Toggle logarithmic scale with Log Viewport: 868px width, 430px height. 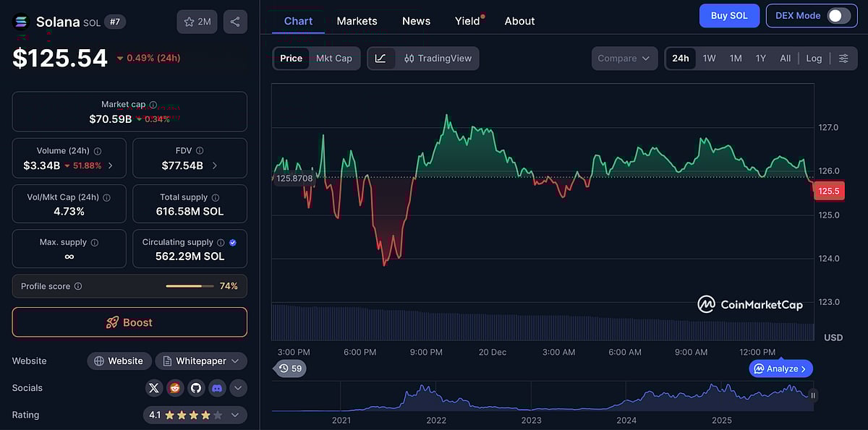(x=814, y=59)
